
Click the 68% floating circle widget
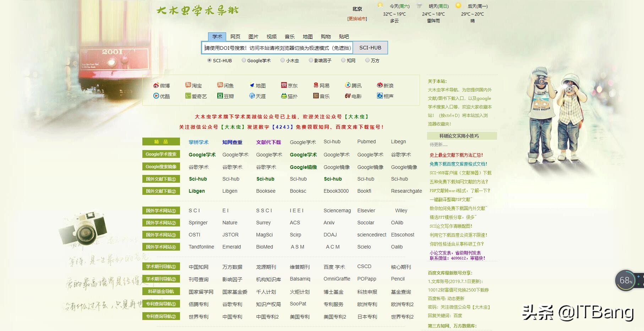click(626, 281)
